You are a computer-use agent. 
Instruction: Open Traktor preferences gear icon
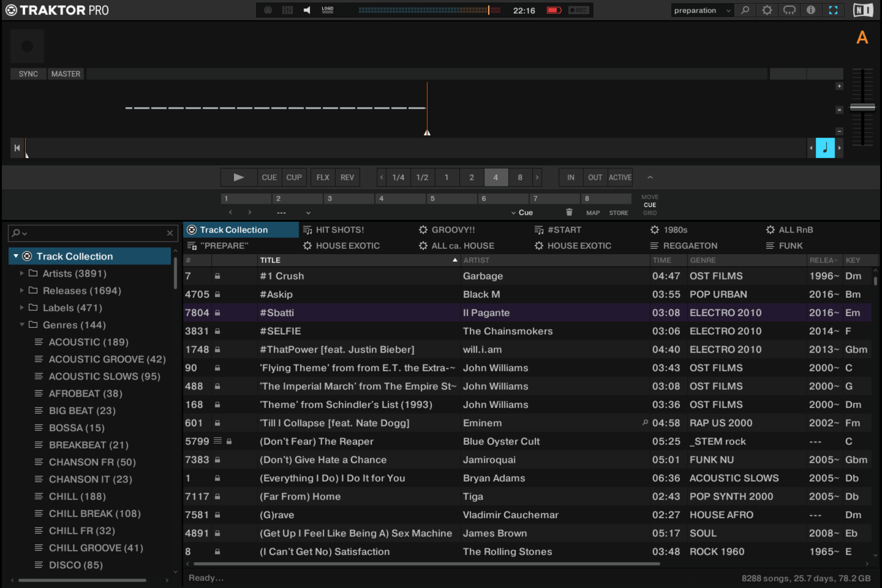(x=767, y=10)
